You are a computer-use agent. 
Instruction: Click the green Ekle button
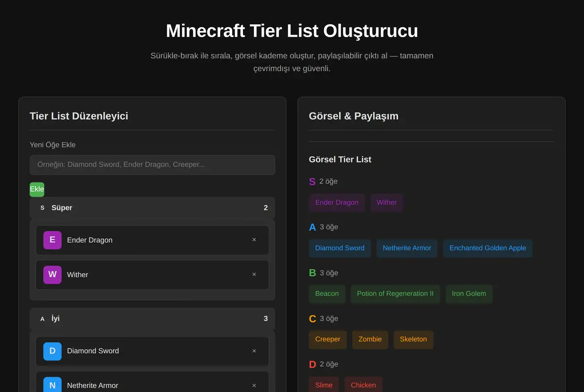pos(37,189)
